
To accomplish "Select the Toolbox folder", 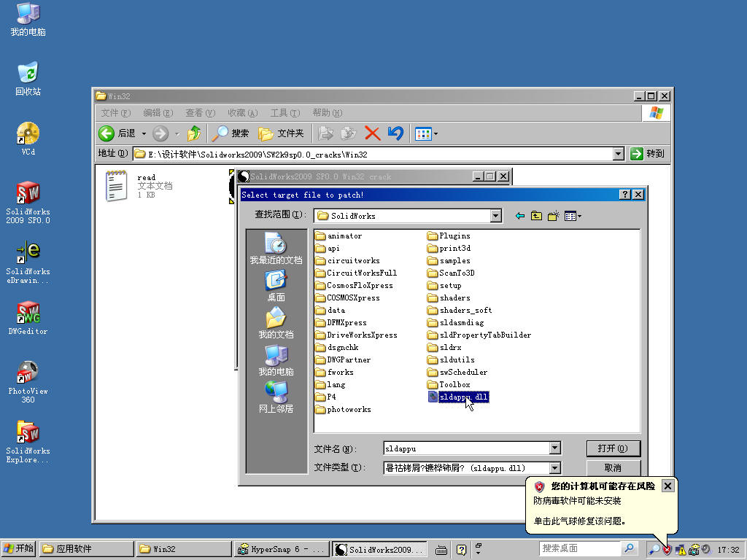I will coord(449,384).
